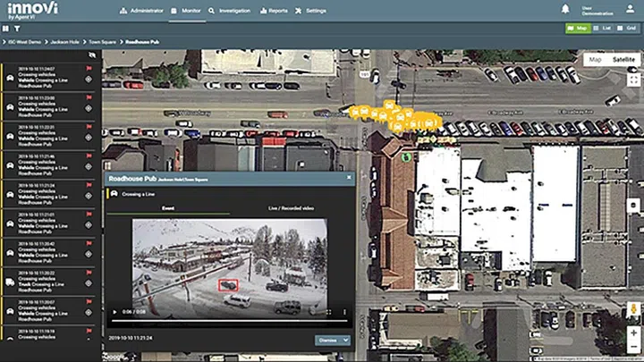Enter fullscreen map view
Viewport: 644px width, 362px height.
[x=632, y=80]
